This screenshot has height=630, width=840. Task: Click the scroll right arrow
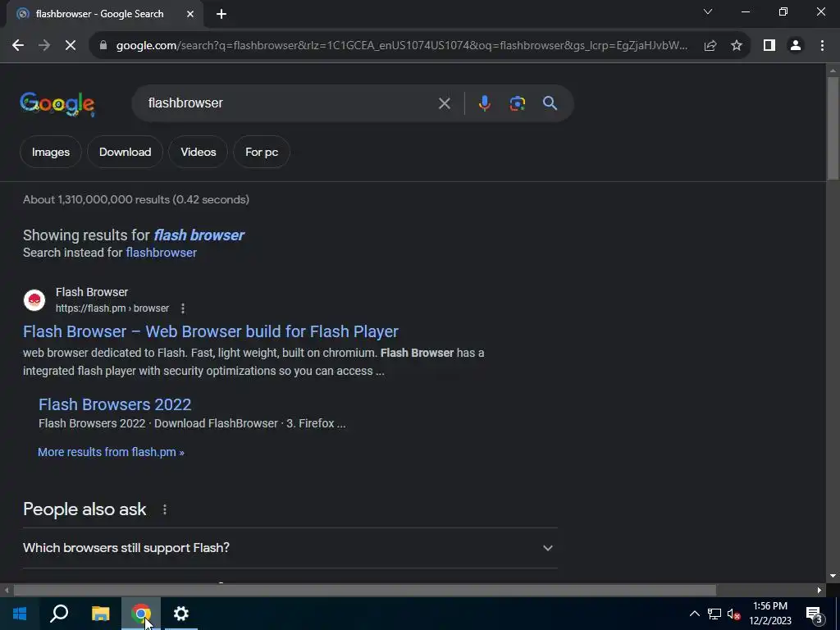coord(819,591)
